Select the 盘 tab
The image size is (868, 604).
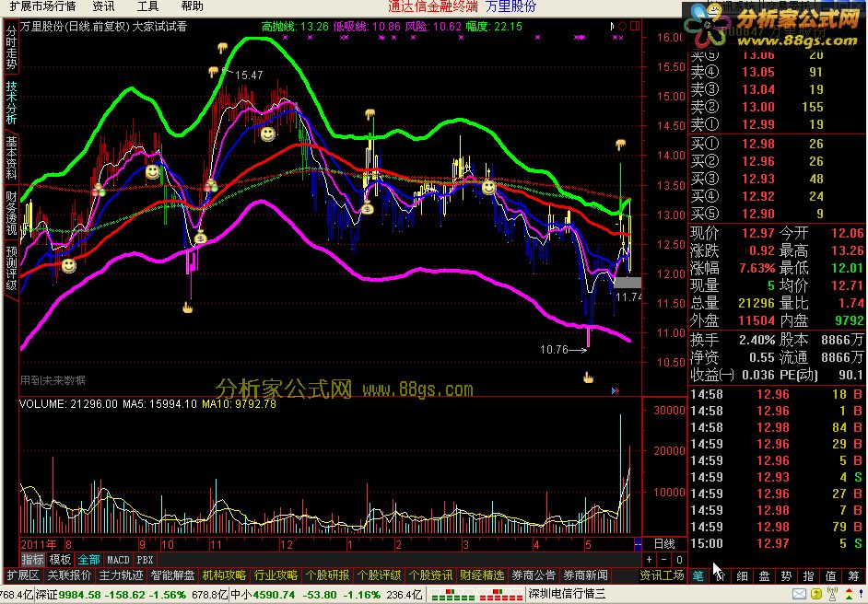click(x=765, y=575)
